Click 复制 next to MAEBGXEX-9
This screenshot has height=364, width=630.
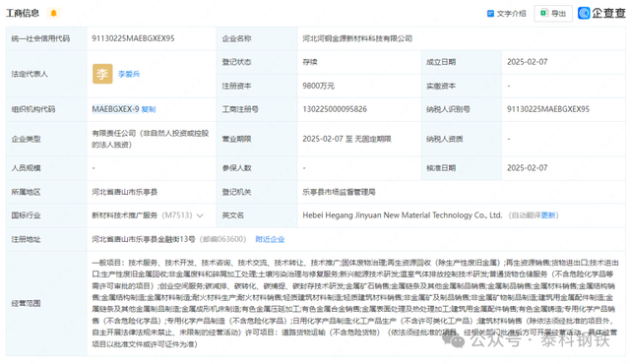(x=149, y=109)
